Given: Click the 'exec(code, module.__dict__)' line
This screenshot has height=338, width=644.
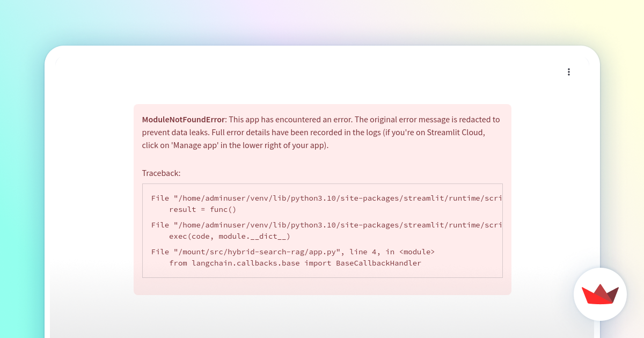Looking at the screenshot, I should click(230, 236).
